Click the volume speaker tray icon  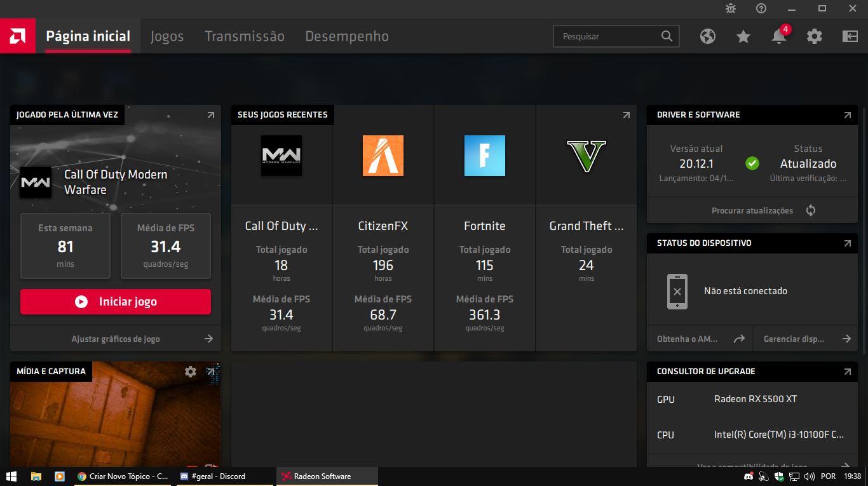coord(810,476)
